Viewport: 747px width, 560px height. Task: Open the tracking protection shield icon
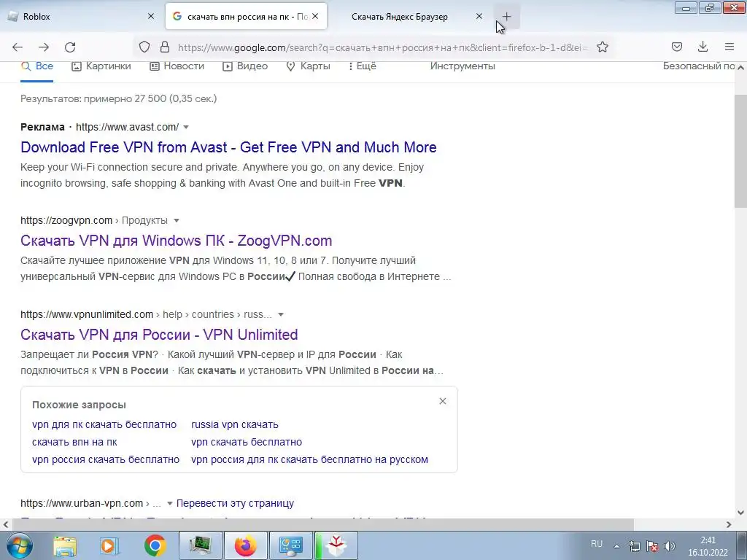tap(144, 47)
